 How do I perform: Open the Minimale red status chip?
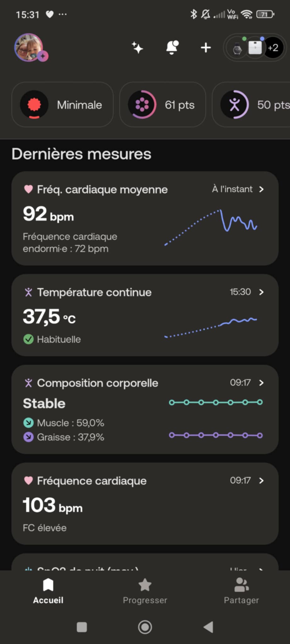pyautogui.click(x=62, y=105)
